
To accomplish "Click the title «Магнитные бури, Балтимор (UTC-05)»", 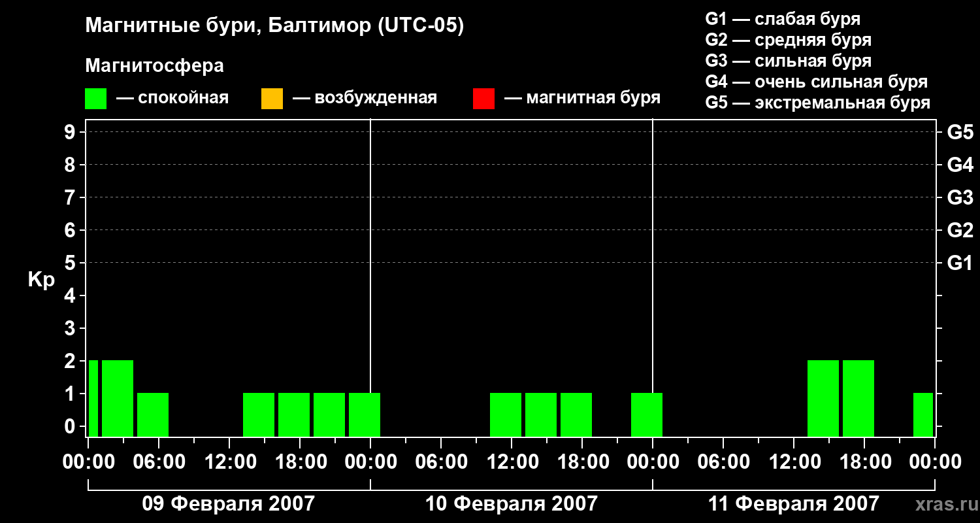I will coord(274,26).
